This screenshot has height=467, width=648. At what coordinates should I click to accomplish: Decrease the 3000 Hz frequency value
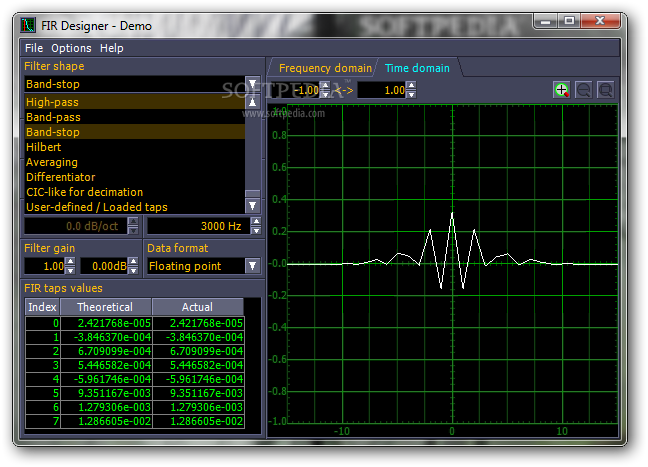(x=256, y=231)
